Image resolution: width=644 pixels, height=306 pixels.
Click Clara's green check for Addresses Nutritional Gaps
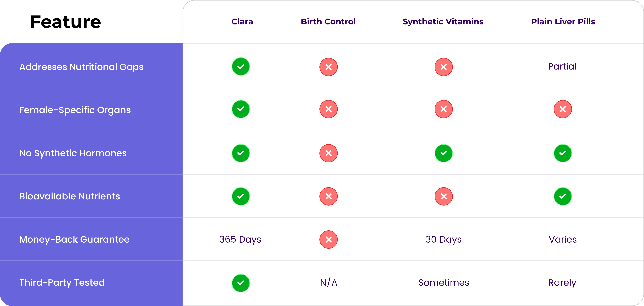pos(241,67)
